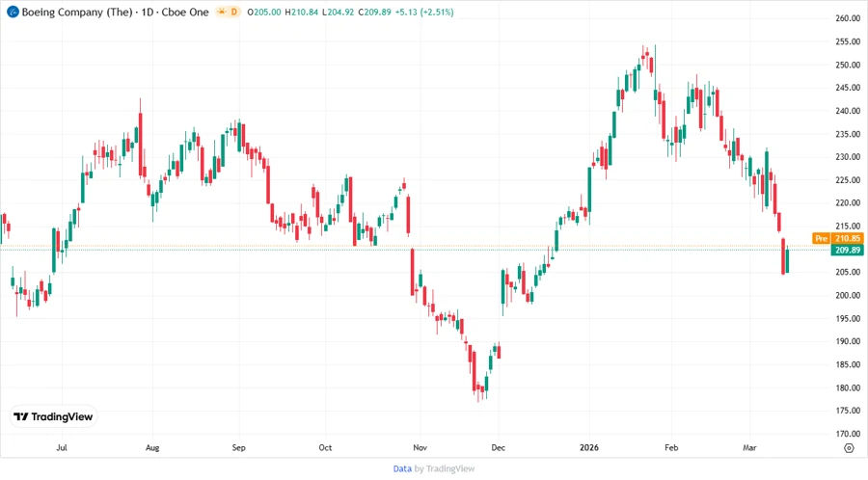Click the 200.00 price axis label

pos(848,295)
